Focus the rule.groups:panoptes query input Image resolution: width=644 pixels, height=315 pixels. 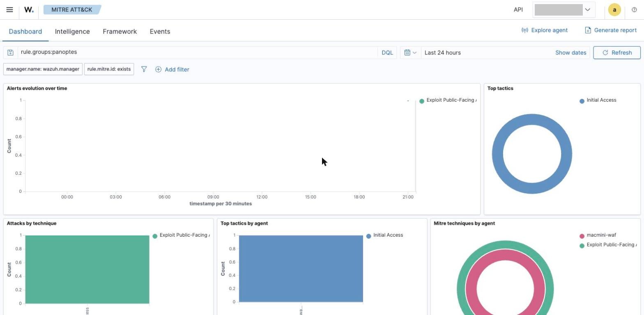click(x=197, y=52)
